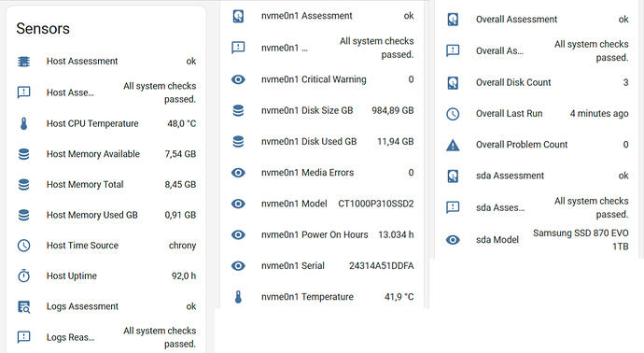Click the Overall As... message alert icon
The image size is (644, 353).
click(453, 50)
